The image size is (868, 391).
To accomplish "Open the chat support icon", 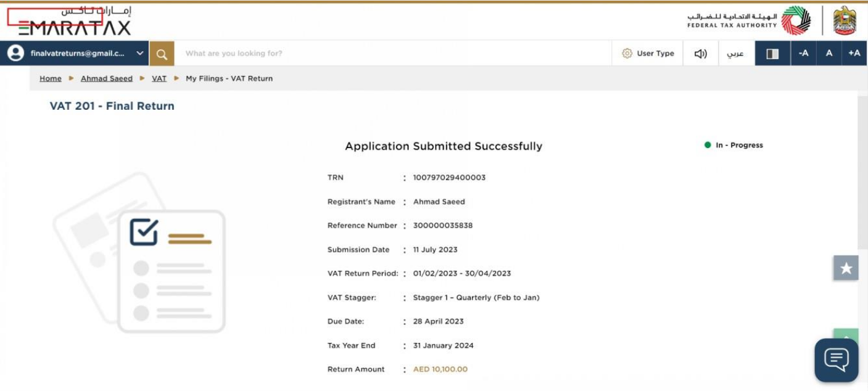I will pos(837,360).
